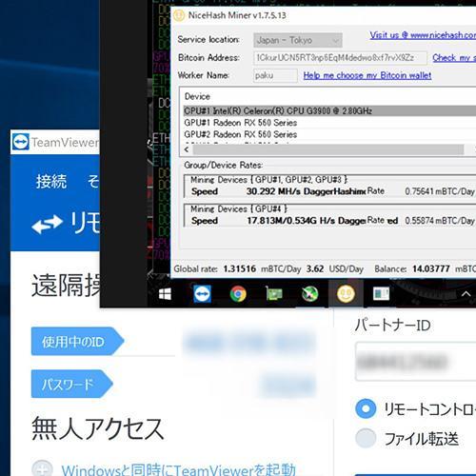This screenshot has height=476, width=476.
Task: Click the Mining Devices GPU#1, GPU#2, GPU#3 group label
Action: coord(269,180)
